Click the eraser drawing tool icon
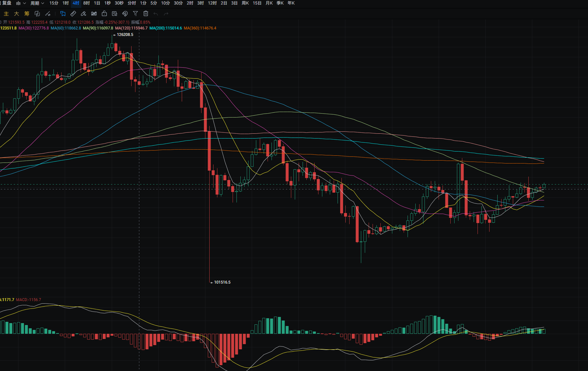Screen dimensions: 588x371 (84, 14)
